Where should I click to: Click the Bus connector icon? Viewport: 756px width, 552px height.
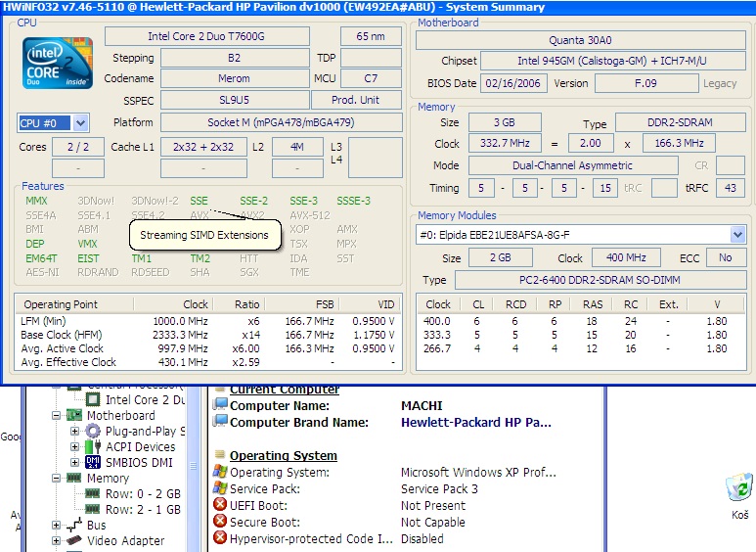73,525
